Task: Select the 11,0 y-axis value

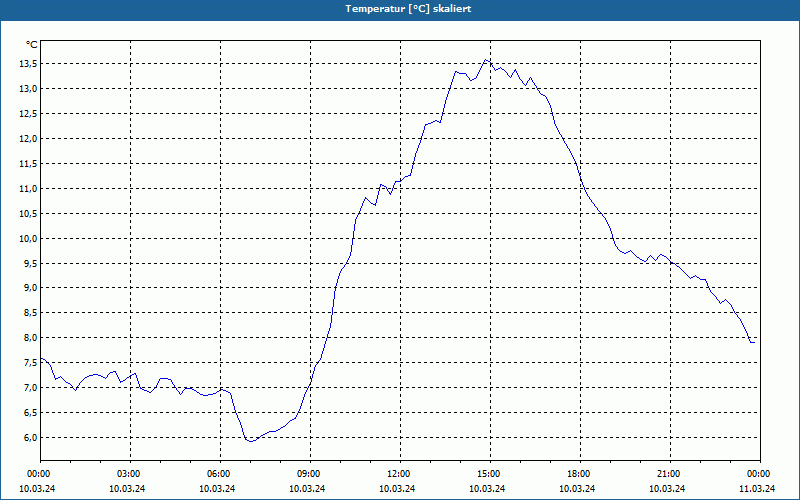Action: click(29, 189)
